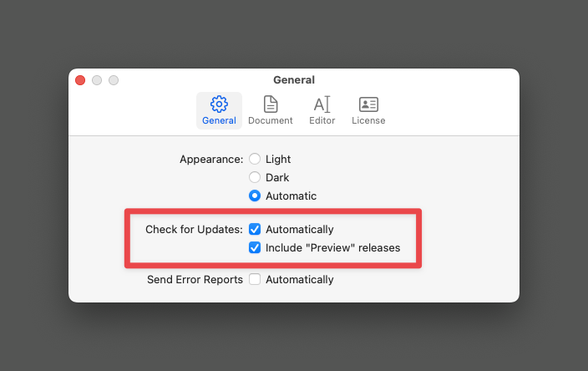Open the Editor preferences tab
588x371 pixels.
tap(322, 110)
